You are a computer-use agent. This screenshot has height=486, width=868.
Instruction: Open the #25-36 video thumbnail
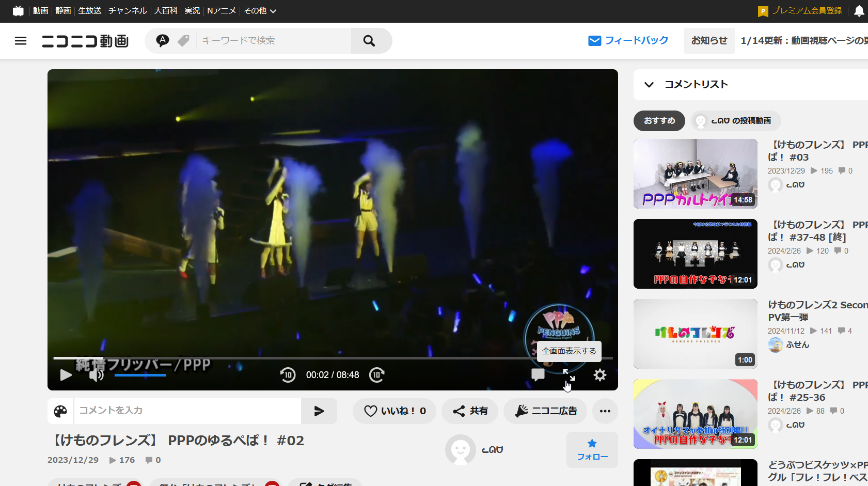[x=696, y=414]
